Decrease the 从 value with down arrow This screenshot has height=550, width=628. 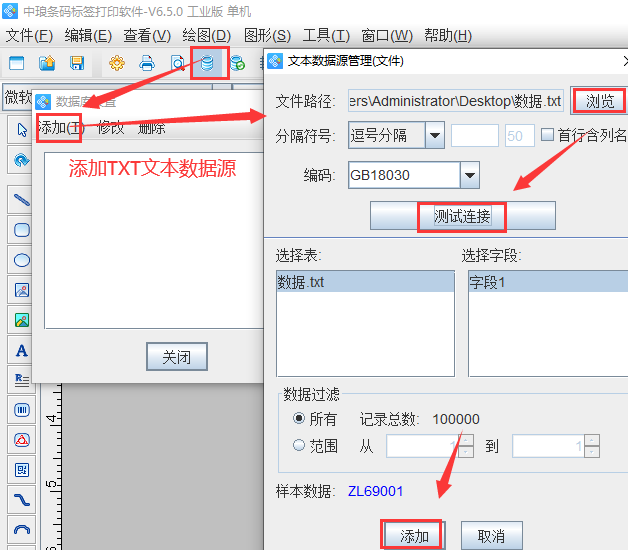466,451
